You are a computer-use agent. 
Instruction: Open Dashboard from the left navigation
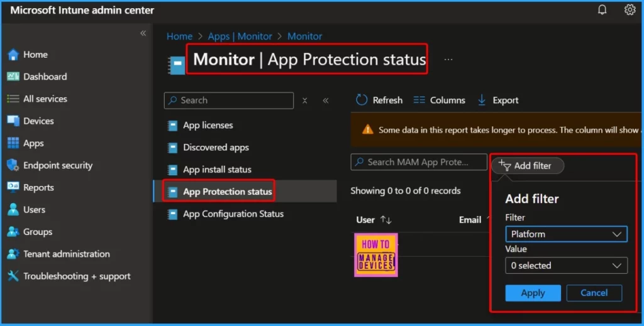click(x=45, y=77)
